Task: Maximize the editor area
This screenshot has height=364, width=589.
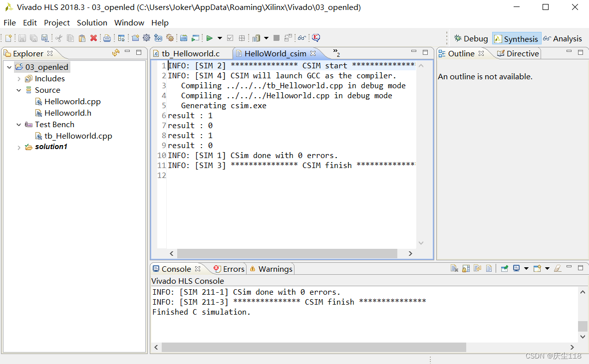Action: (425, 52)
